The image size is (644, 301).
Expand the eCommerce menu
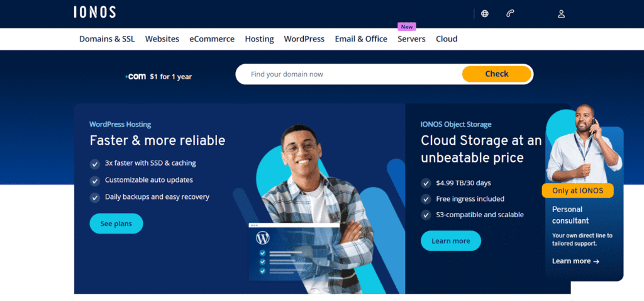(212, 39)
